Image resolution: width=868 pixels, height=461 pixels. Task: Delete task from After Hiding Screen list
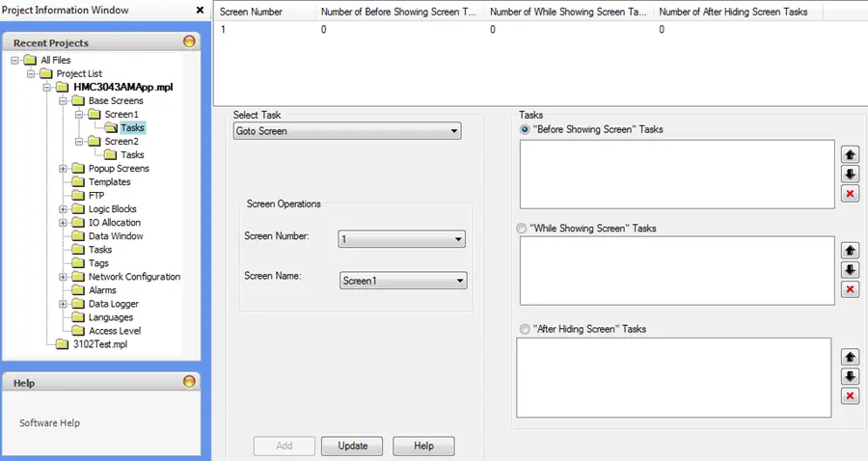coord(850,396)
